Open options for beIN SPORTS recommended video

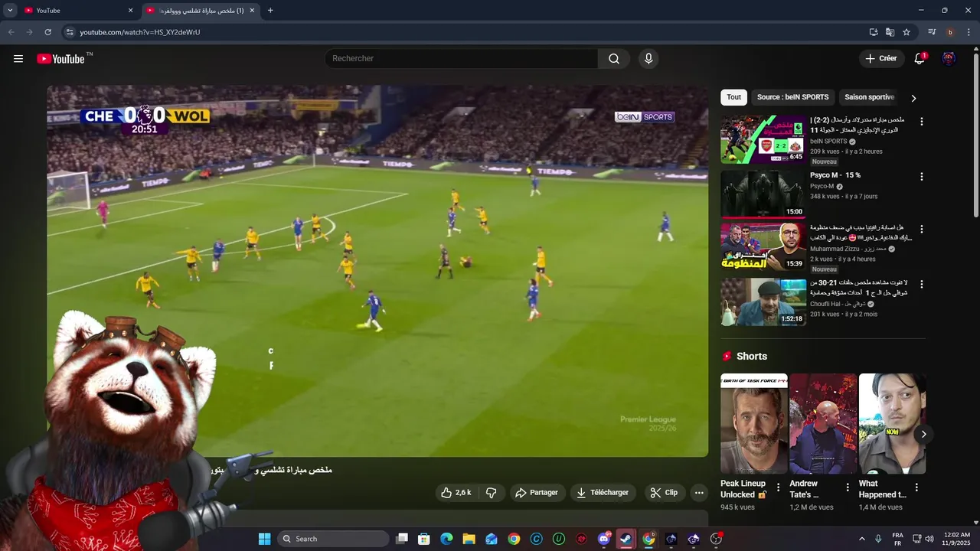click(922, 122)
